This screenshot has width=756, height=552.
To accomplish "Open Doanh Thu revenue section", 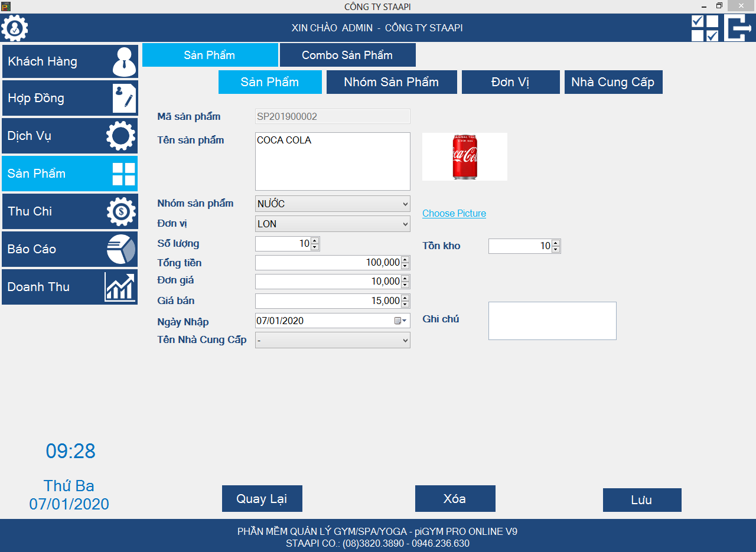I will [70, 287].
